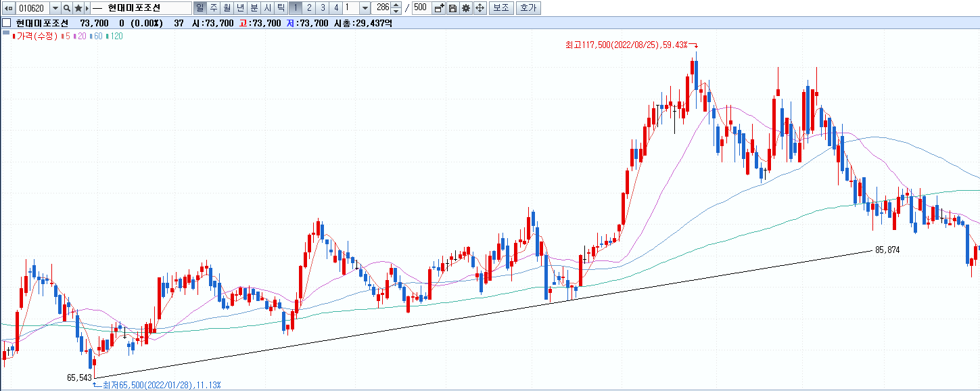The width and height of the screenshot is (980, 391).
Task: Click the back arrow beside stock code 010620
Action: [9, 8]
